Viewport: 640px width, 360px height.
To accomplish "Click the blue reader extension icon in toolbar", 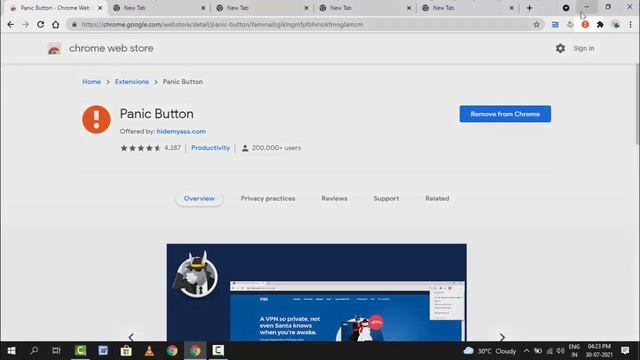I will [555, 24].
